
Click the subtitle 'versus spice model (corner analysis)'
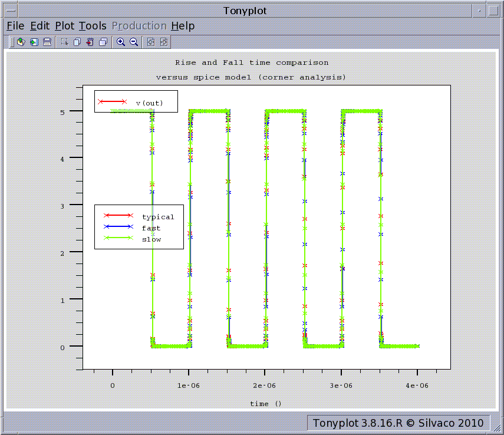click(x=251, y=77)
